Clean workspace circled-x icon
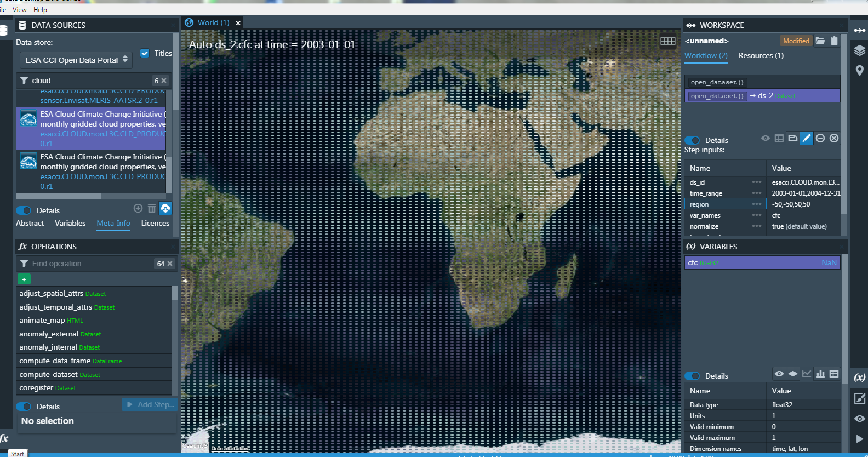 [x=834, y=138]
